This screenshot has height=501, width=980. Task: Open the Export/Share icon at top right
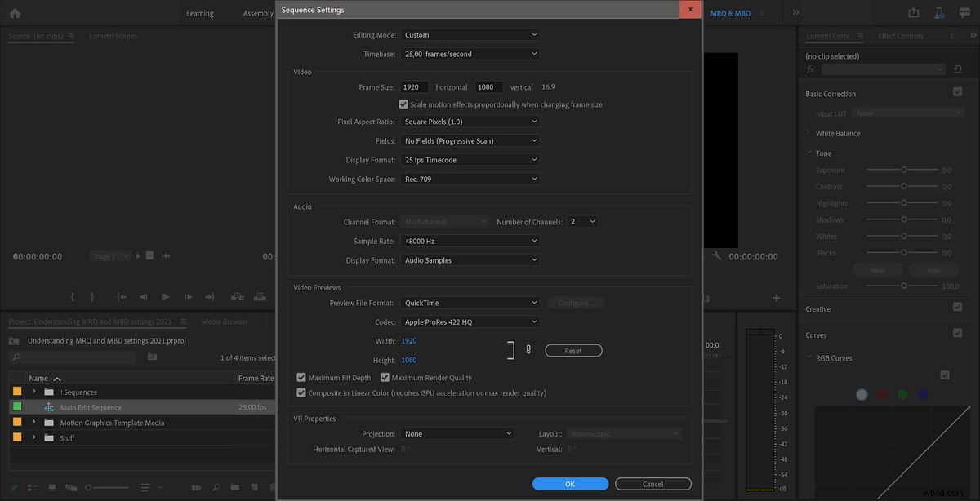913,12
